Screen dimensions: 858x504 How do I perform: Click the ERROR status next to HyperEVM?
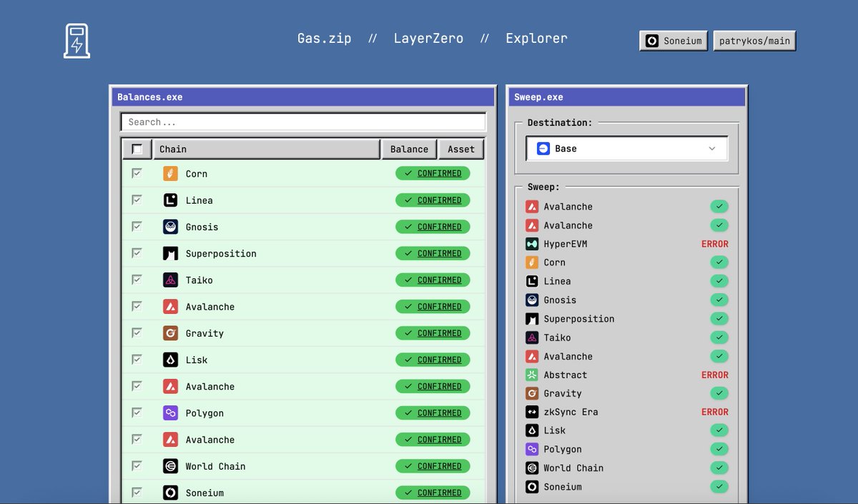tap(715, 244)
